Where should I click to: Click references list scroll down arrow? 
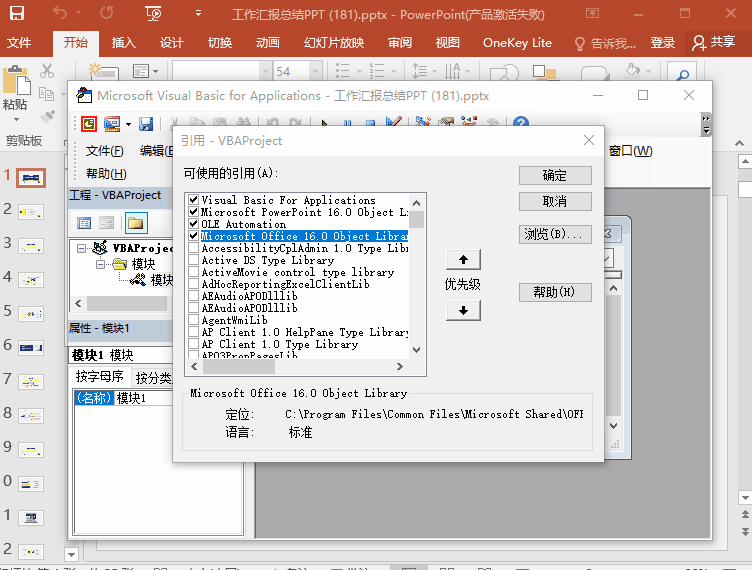(416, 350)
